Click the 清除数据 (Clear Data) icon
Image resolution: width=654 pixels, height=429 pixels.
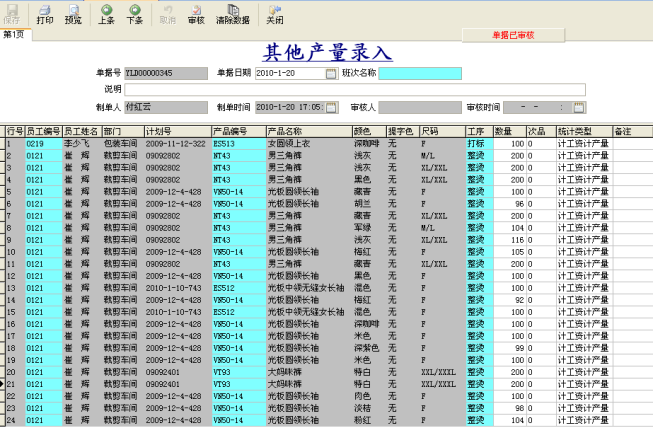(x=233, y=14)
